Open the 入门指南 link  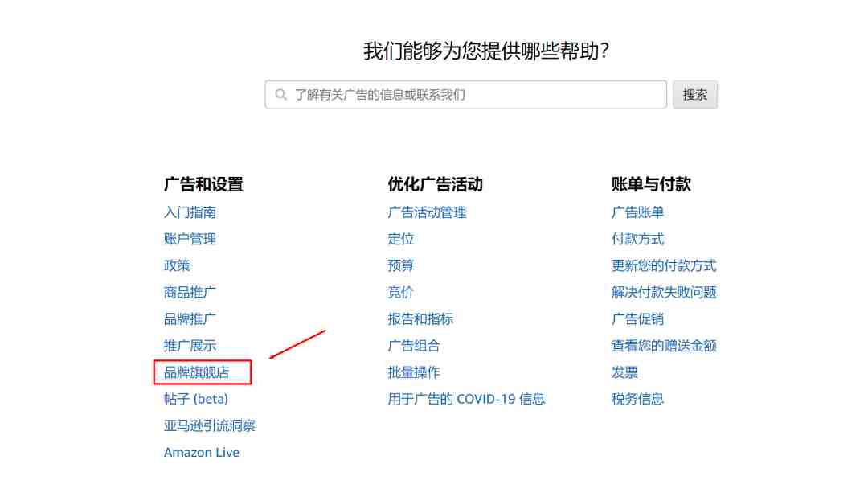point(190,212)
